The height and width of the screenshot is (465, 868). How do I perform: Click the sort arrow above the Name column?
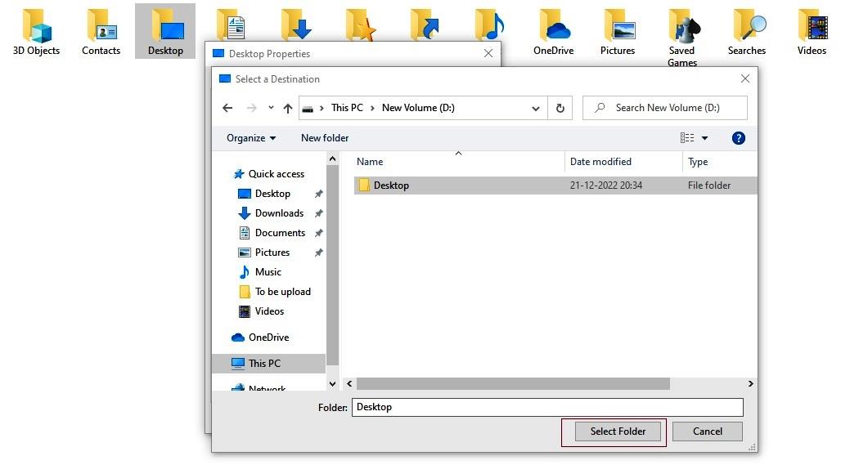(x=458, y=153)
